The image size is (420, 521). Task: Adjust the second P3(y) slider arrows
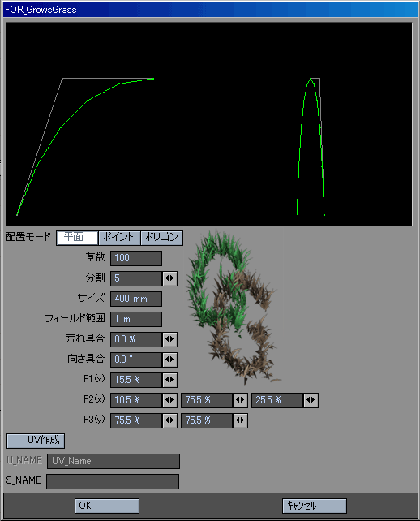pyautogui.click(x=240, y=420)
